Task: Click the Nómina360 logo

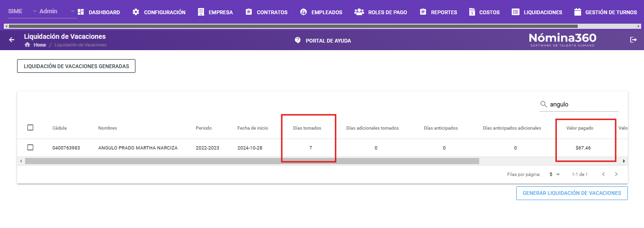Action: click(x=563, y=40)
